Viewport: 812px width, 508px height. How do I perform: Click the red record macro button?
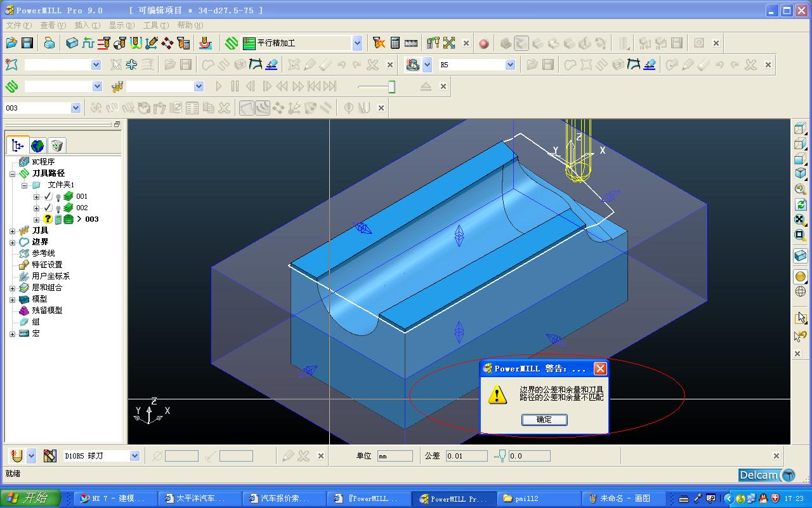pyautogui.click(x=484, y=43)
